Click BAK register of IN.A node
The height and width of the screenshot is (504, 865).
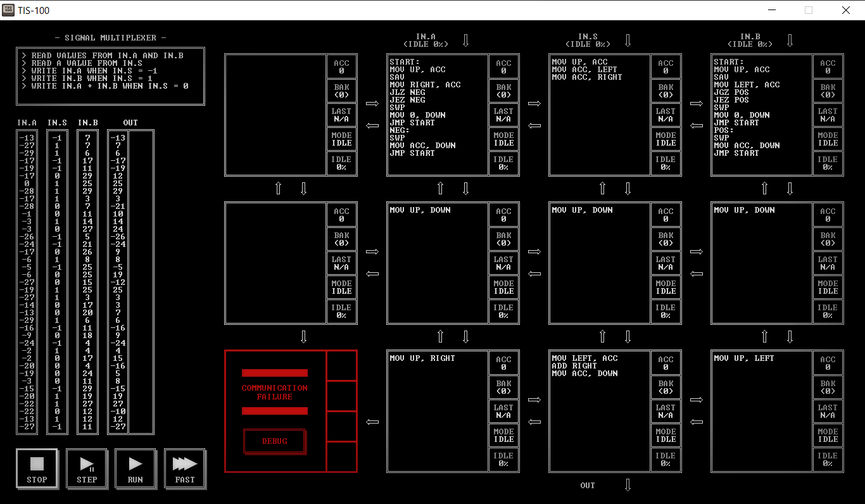[x=503, y=91]
